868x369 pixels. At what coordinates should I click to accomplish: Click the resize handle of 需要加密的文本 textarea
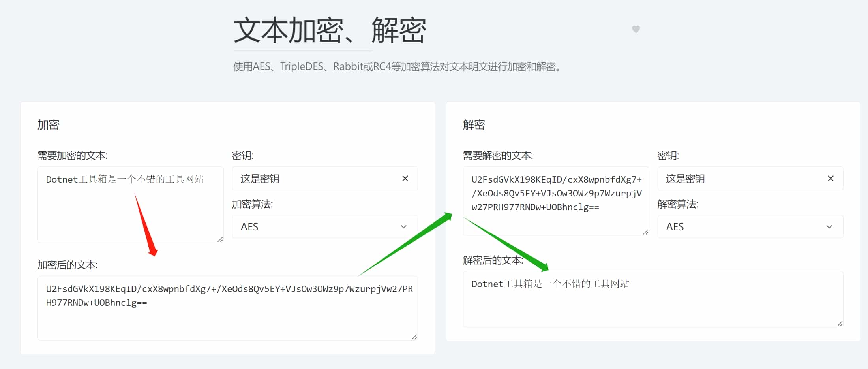pos(220,240)
